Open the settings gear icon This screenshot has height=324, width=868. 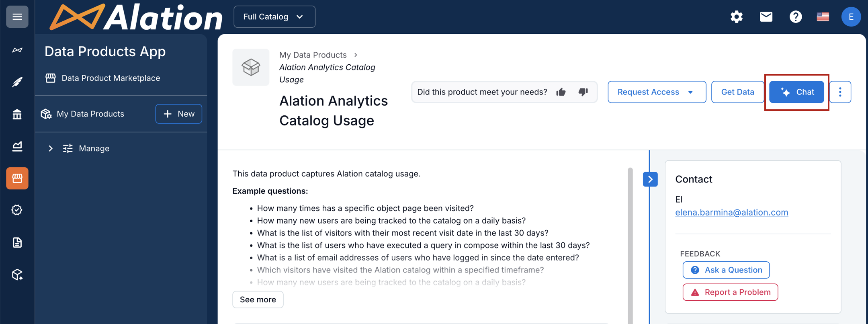[x=736, y=17]
